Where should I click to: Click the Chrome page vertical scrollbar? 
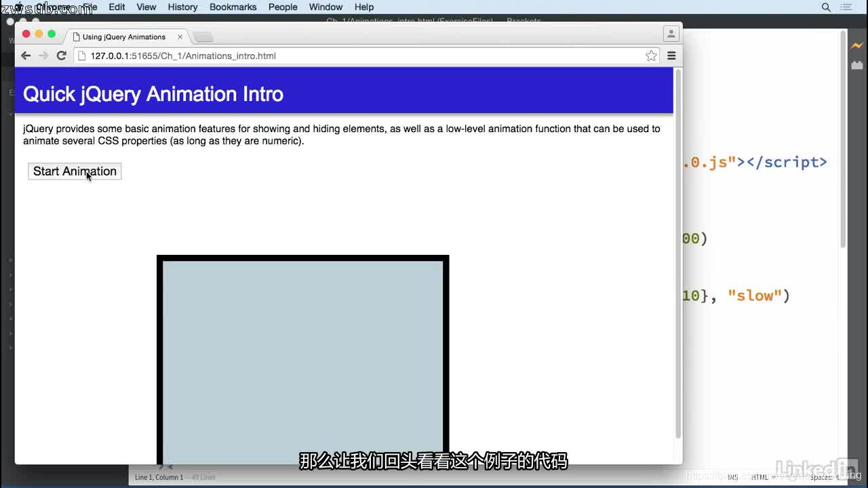click(x=678, y=254)
